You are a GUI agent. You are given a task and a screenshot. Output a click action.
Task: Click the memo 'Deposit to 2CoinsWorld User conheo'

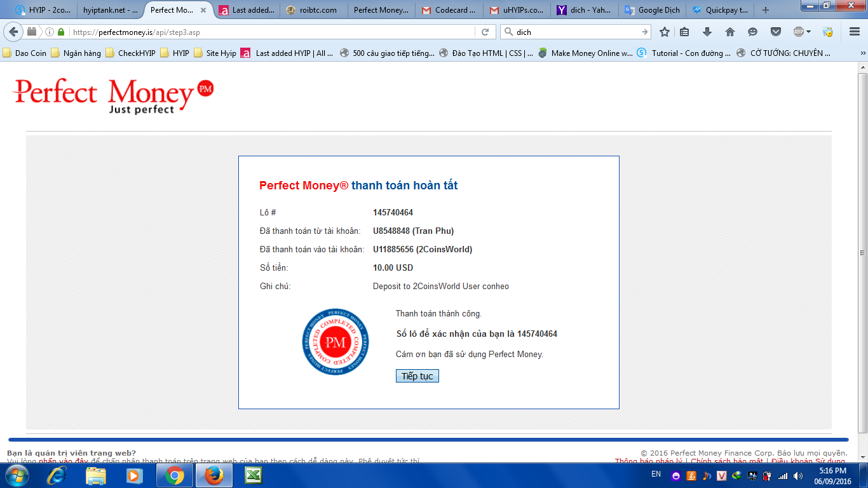(441, 287)
